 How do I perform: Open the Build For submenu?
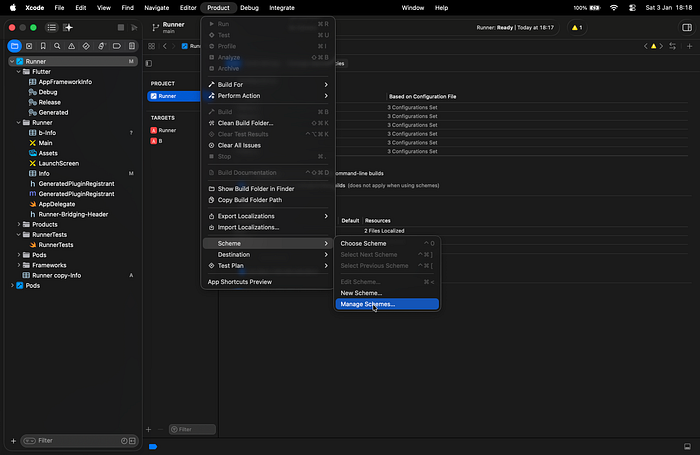268,84
